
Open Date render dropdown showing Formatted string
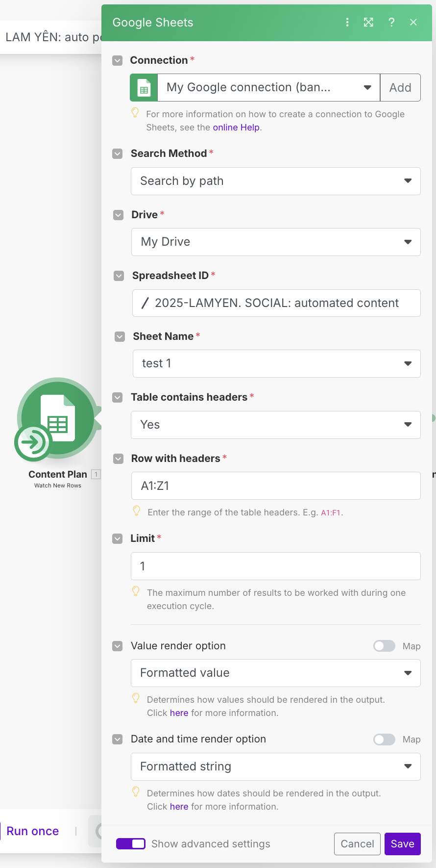click(276, 766)
